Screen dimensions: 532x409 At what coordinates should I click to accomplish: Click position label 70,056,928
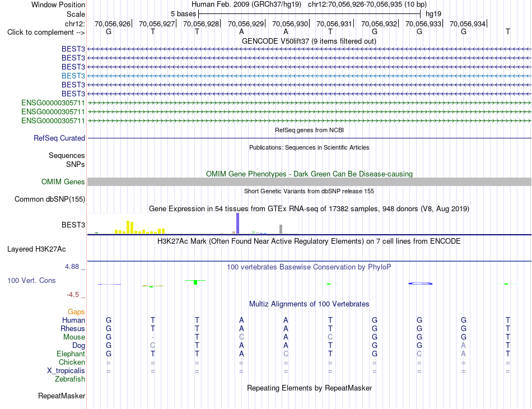click(x=201, y=24)
